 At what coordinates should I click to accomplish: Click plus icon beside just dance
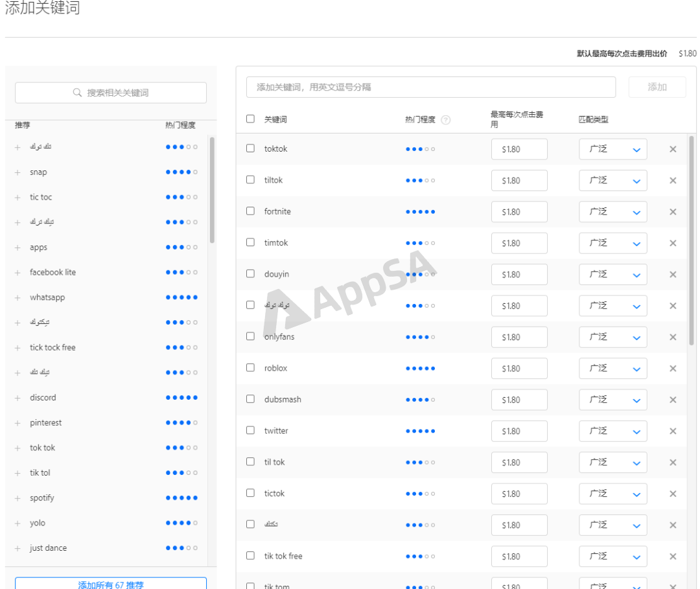(17, 548)
